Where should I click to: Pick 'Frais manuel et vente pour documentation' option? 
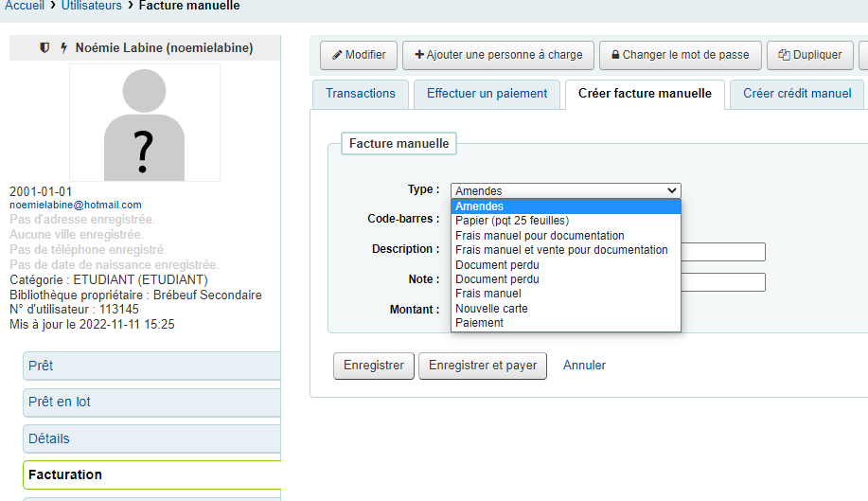click(x=561, y=250)
